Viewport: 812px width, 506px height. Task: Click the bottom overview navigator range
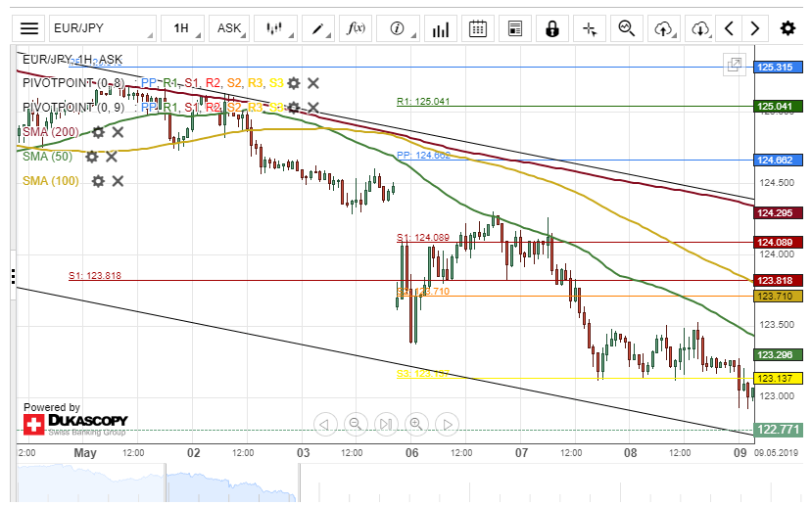click(x=231, y=483)
